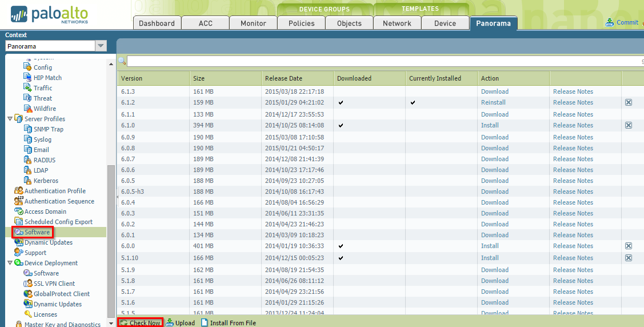The image size is (644, 327).
Task: Download version 6.1.3
Action: click(x=494, y=91)
